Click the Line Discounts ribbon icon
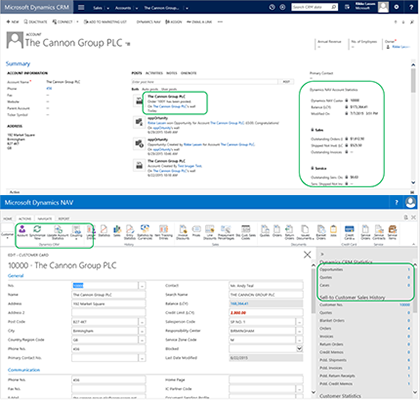The image size is (420, 400). (210, 232)
